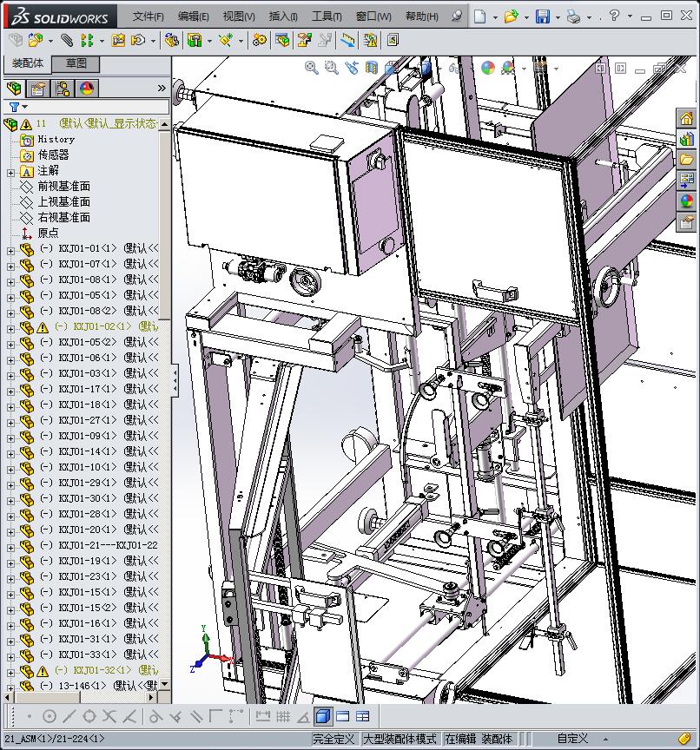Click the Edit Appearance color sphere icon
Image resolution: width=700 pixels, height=750 pixels.
[x=487, y=68]
